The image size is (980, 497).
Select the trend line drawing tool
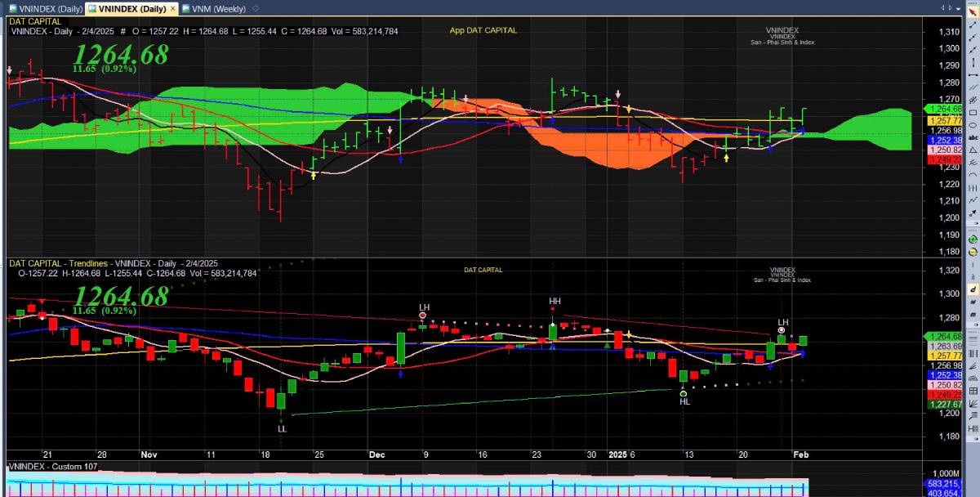[973, 25]
